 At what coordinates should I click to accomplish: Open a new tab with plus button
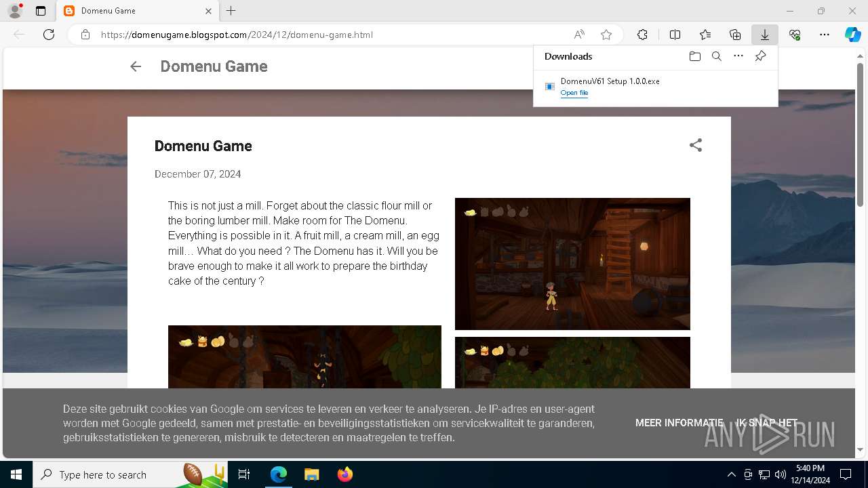point(231,11)
